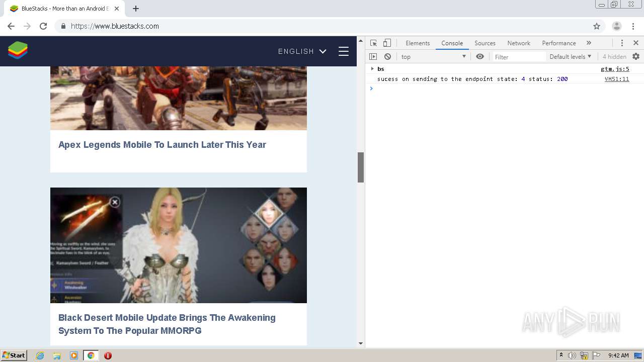The height and width of the screenshot is (362, 644).
Task: Click the address bar URL
Action: 115,26
